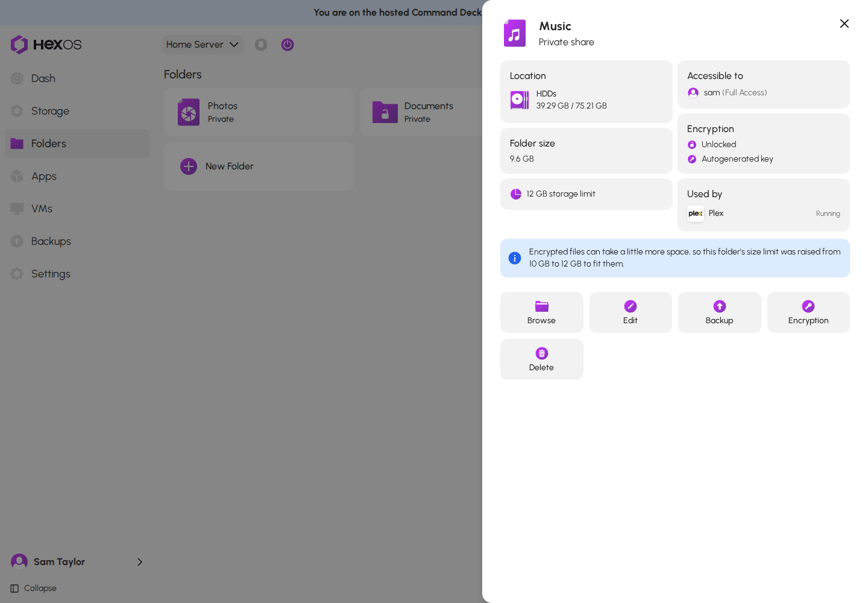
Task: Open VMs section in sidebar
Action: pos(77,209)
